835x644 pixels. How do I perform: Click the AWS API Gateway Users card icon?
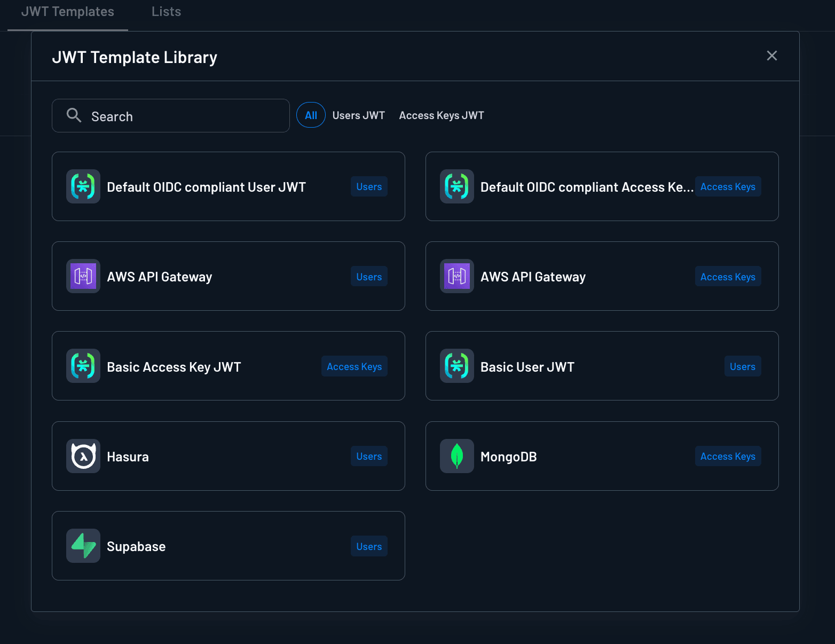[83, 276]
